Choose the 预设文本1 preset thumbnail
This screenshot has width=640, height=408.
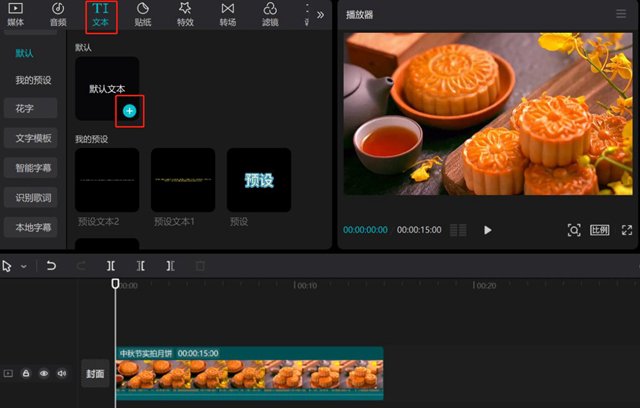pyautogui.click(x=183, y=180)
